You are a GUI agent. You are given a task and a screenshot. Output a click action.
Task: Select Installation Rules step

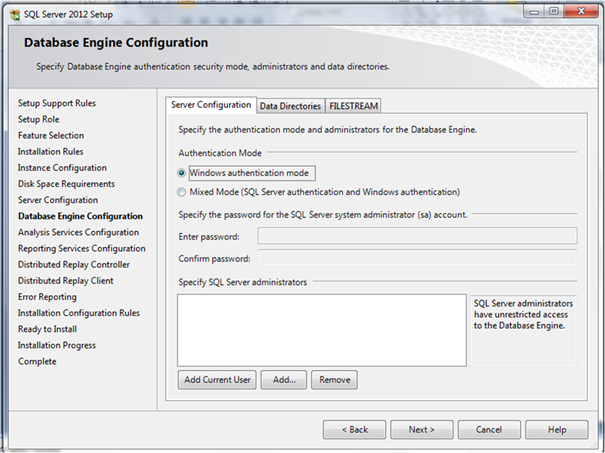tap(51, 152)
